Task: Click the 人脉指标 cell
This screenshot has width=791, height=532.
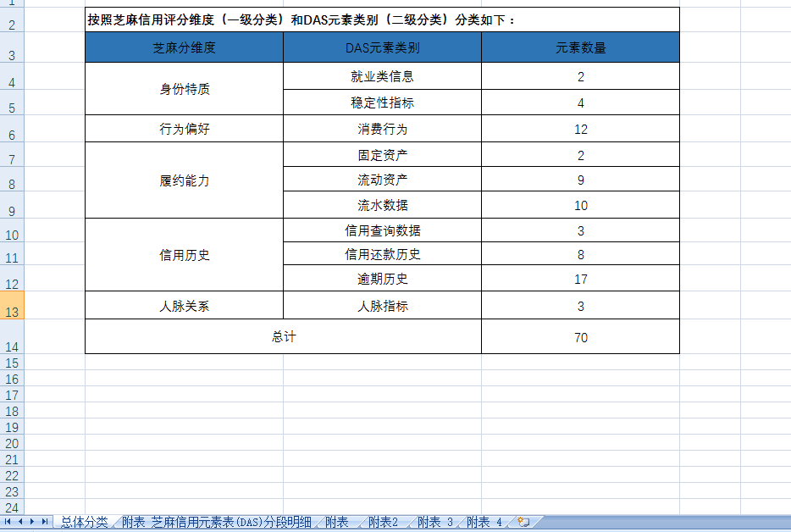Action: click(x=383, y=305)
